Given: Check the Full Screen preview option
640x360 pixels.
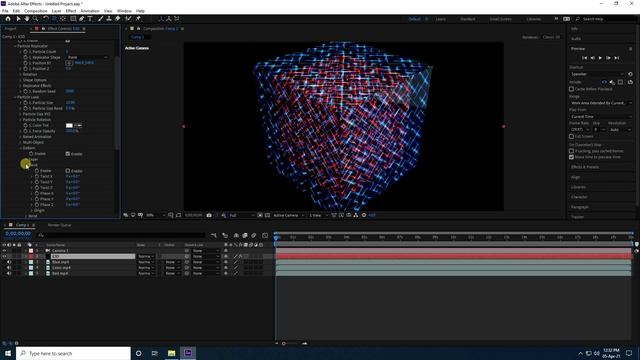Looking at the screenshot, I should pyautogui.click(x=571, y=136).
